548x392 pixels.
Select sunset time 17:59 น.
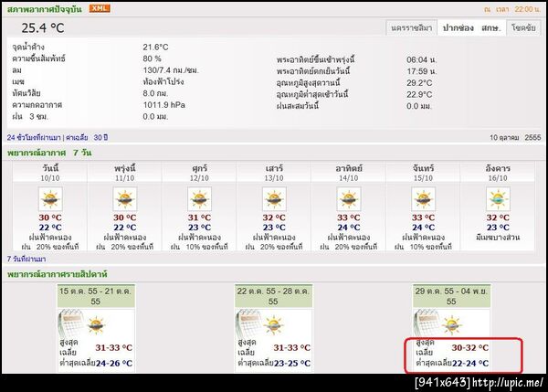point(421,71)
